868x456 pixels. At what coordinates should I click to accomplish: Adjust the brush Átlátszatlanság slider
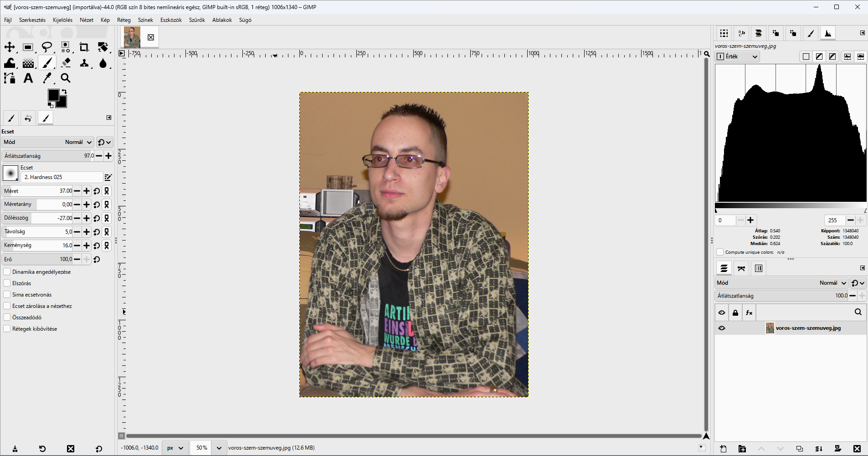point(48,156)
